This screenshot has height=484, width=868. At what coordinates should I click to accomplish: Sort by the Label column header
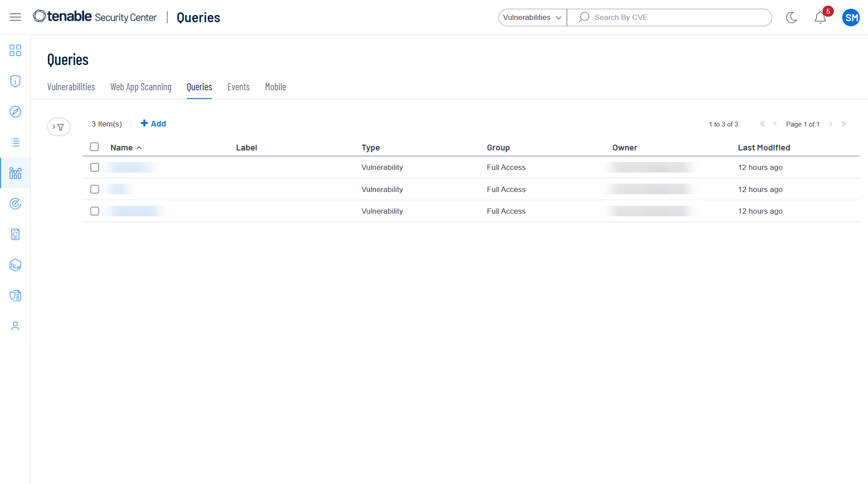click(246, 148)
